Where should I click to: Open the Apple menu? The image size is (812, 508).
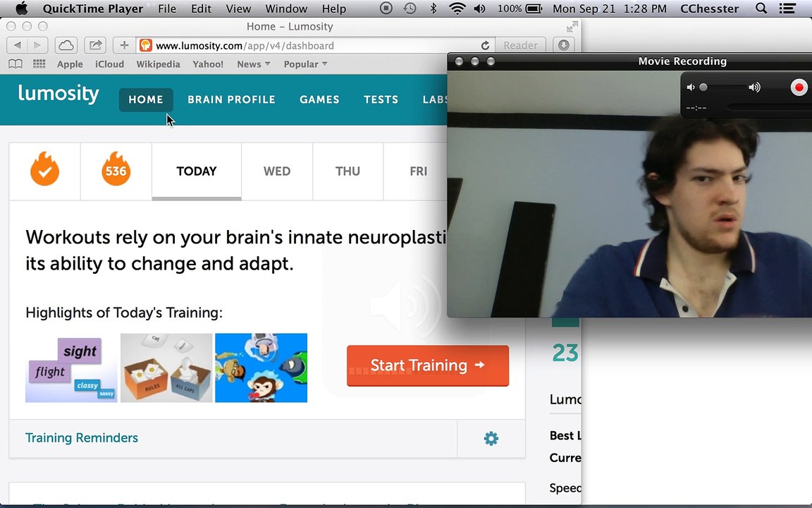21,8
